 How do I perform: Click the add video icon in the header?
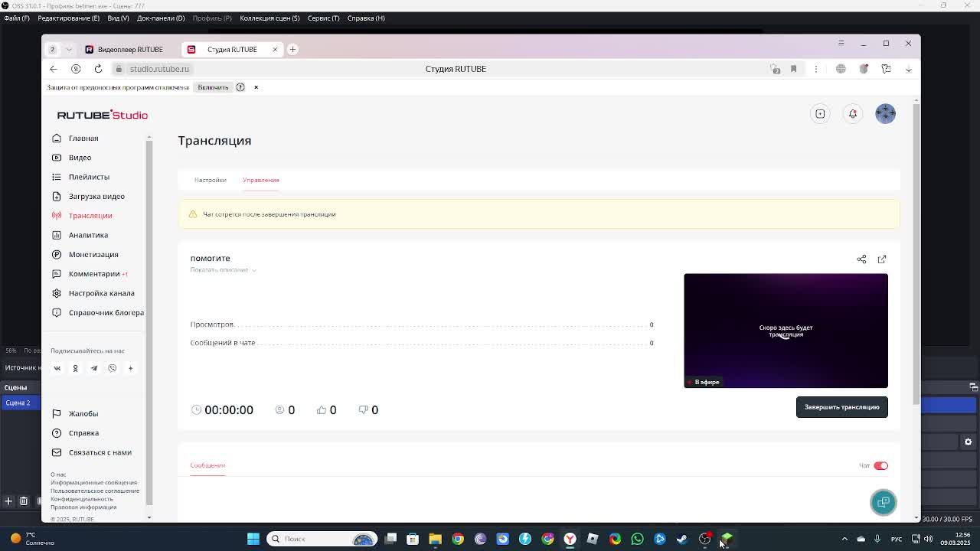click(820, 114)
